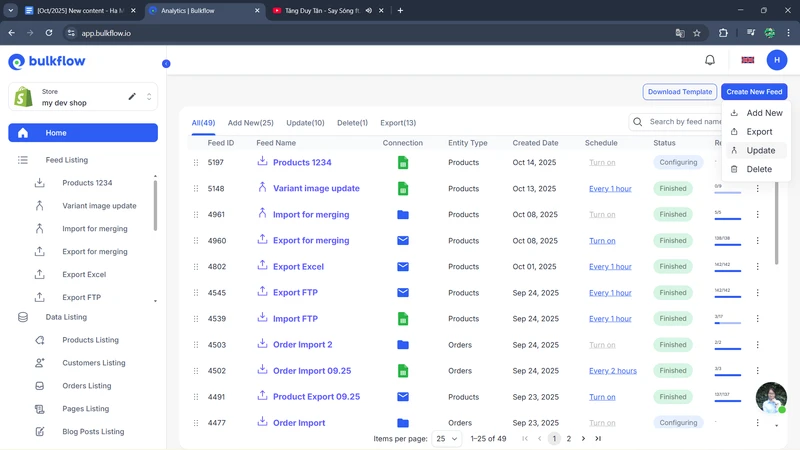
Task: Open the items per page dropdown
Action: point(446,439)
